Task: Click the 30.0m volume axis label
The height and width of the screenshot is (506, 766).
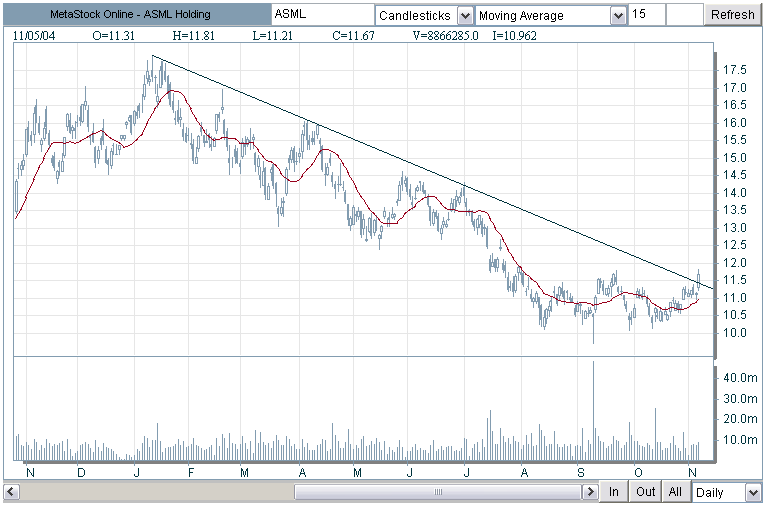Action: pos(740,399)
